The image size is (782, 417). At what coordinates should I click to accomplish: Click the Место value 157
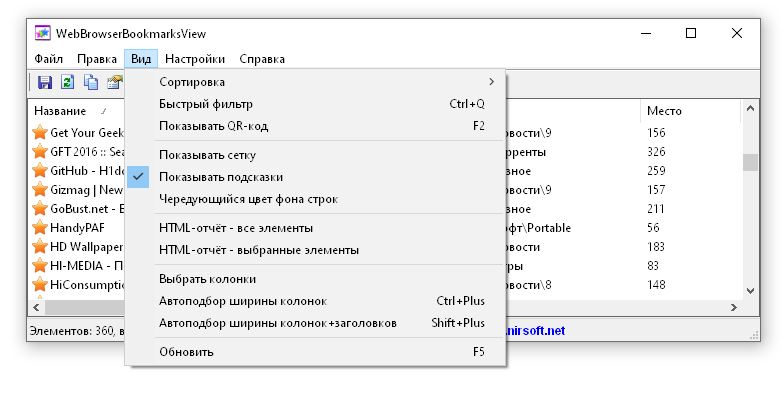click(656, 190)
